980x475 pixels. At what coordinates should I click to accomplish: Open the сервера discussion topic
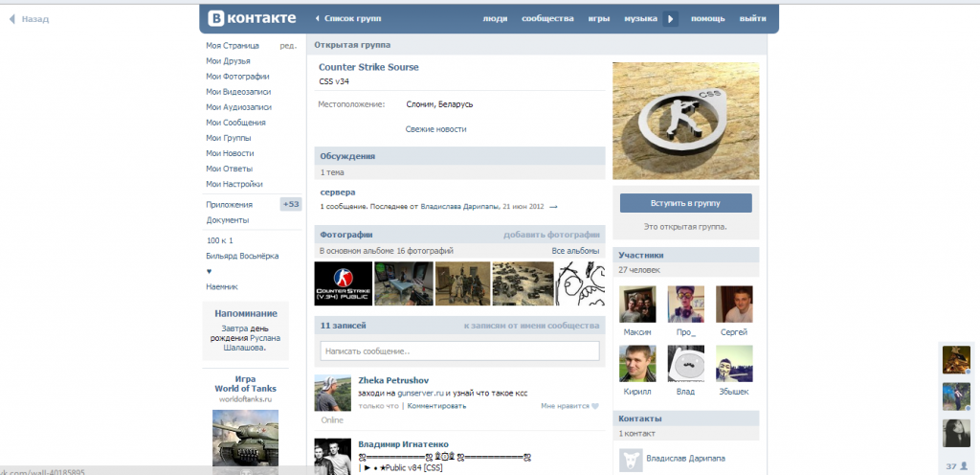click(x=338, y=192)
